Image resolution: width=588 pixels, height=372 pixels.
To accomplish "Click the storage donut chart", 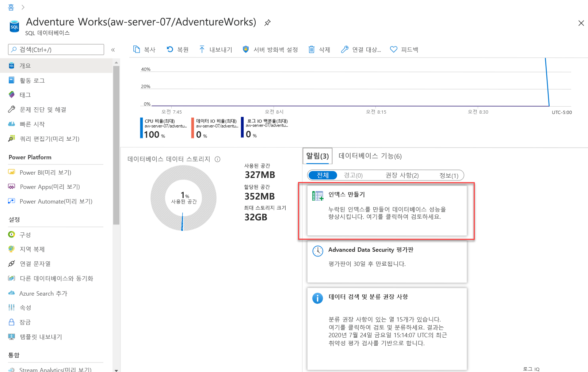I will (183, 198).
